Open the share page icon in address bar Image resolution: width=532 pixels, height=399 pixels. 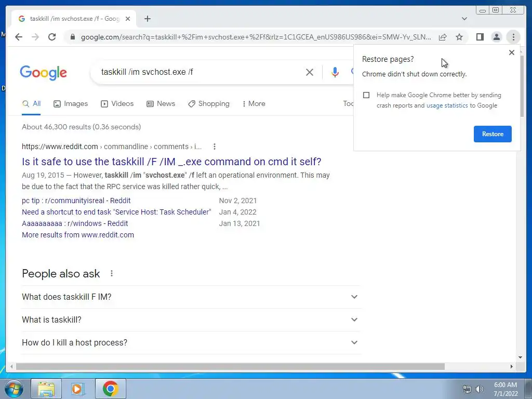443,37
